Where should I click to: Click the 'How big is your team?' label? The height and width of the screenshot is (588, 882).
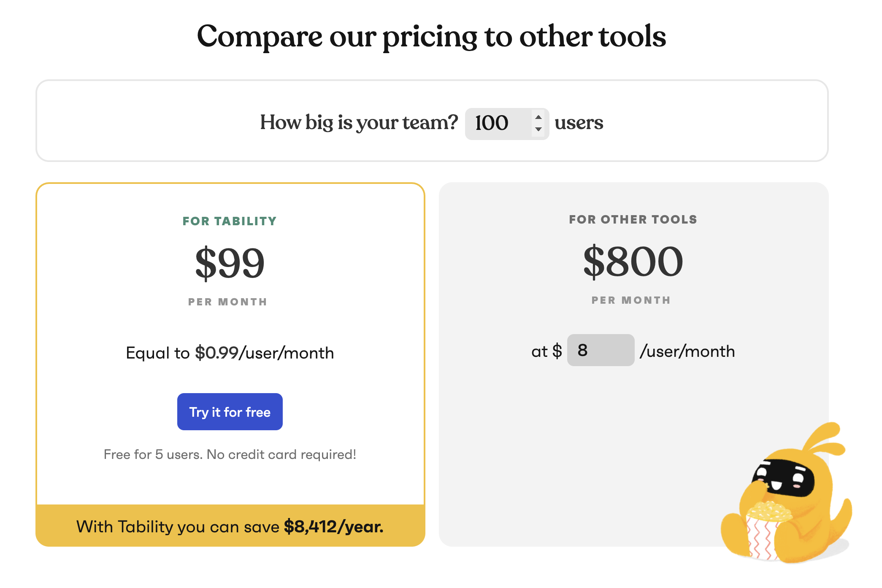pyautogui.click(x=359, y=123)
